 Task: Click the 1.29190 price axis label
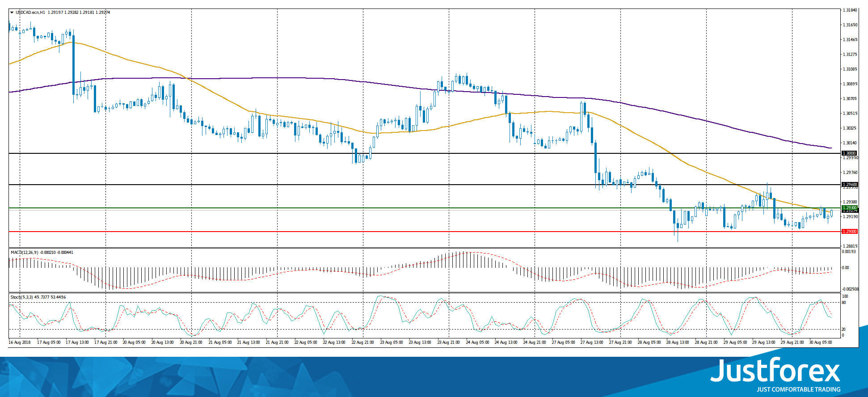(x=850, y=217)
